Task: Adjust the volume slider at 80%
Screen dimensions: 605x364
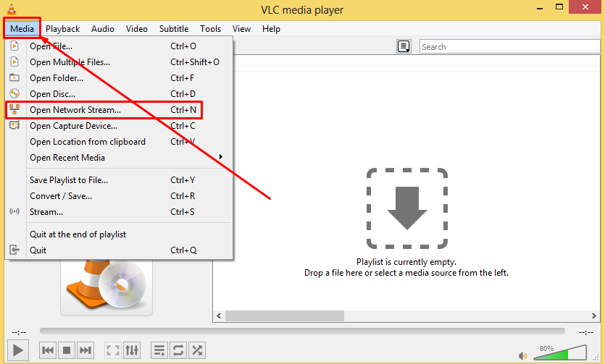Action: pyautogui.click(x=560, y=352)
